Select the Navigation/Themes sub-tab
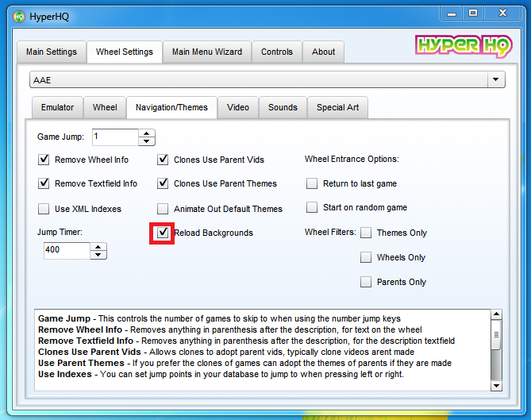This screenshot has height=420, width=531. (x=171, y=107)
